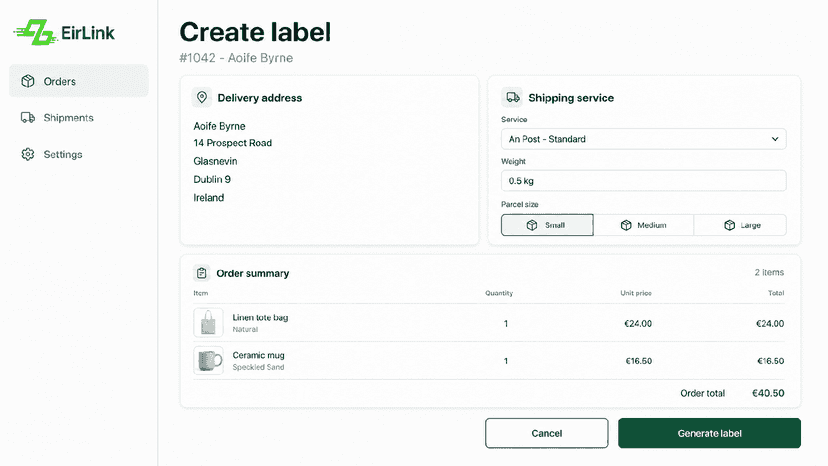Screen dimensions: 828x466
Task: Click the 'Glasnevin' address line
Action: 215,161
